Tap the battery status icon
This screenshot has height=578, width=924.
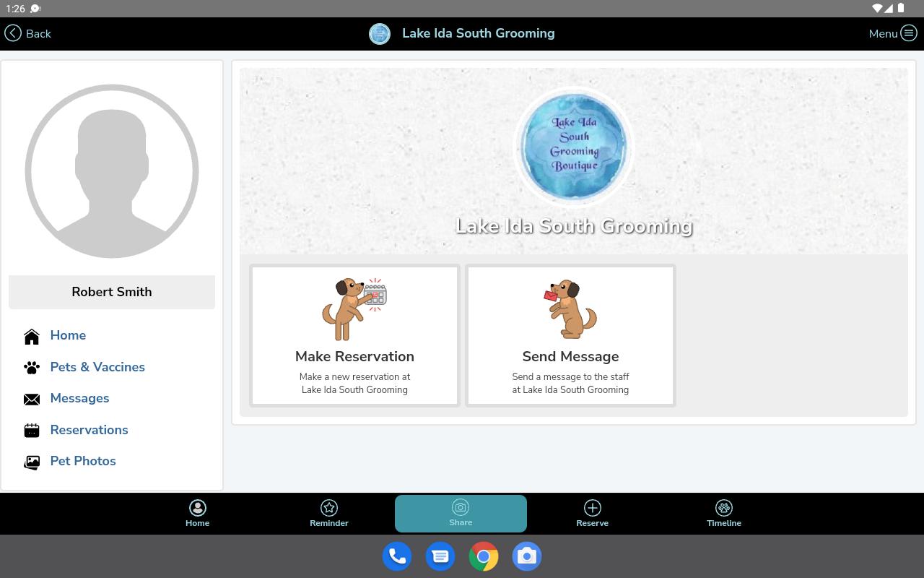901,9
